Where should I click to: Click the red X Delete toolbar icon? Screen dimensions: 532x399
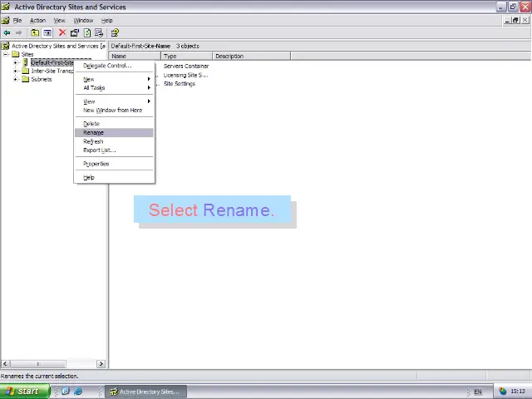coord(62,32)
